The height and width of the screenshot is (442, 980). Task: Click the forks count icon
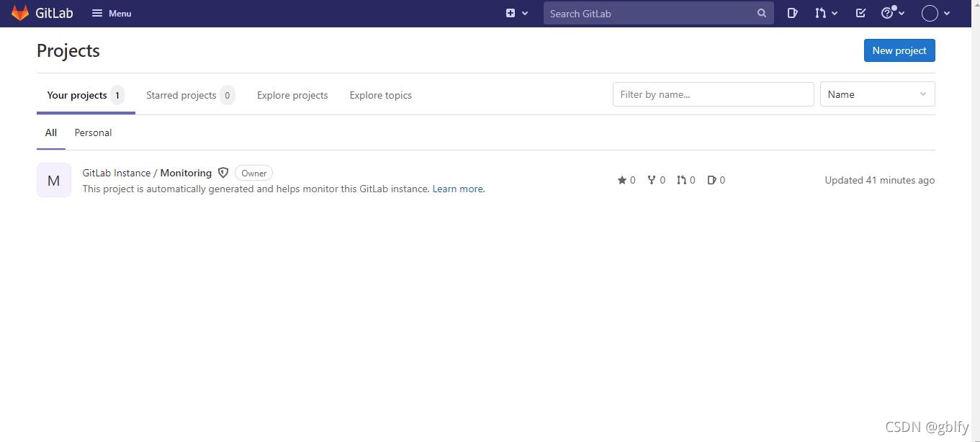coord(652,180)
